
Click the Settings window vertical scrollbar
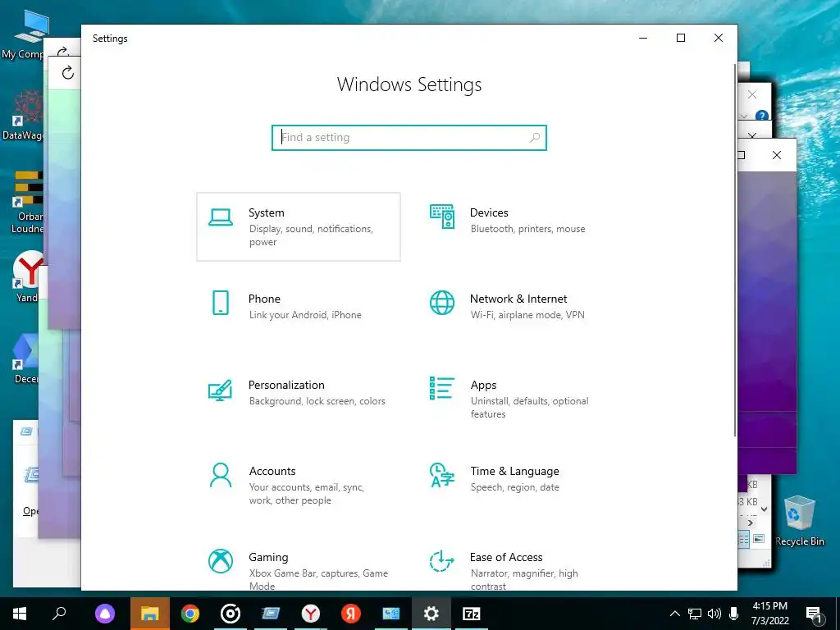pyautogui.click(x=734, y=249)
